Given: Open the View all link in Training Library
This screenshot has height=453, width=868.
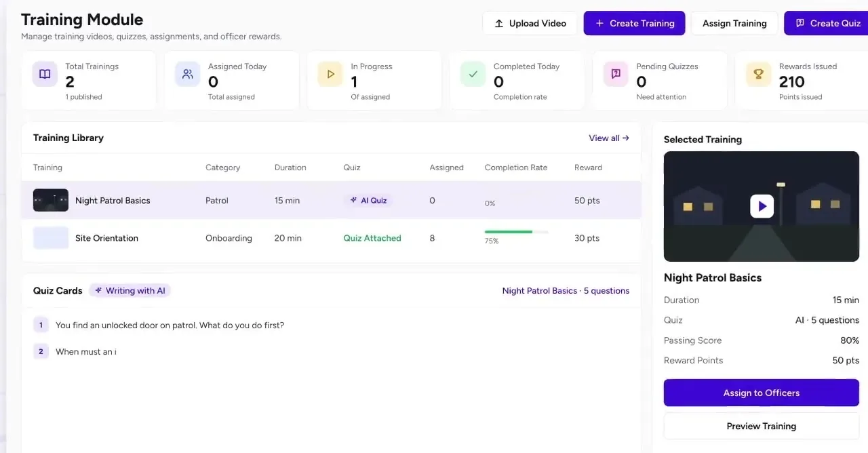Looking at the screenshot, I should [x=609, y=138].
